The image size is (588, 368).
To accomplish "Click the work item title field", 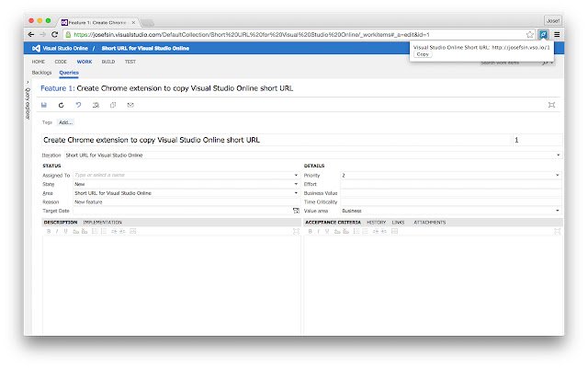I will click(x=277, y=140).
